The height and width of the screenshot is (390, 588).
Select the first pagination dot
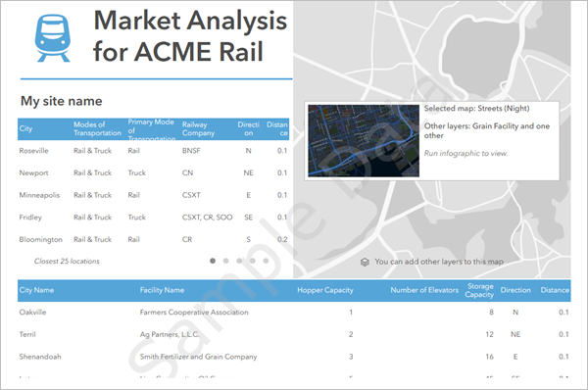(213, 261)
